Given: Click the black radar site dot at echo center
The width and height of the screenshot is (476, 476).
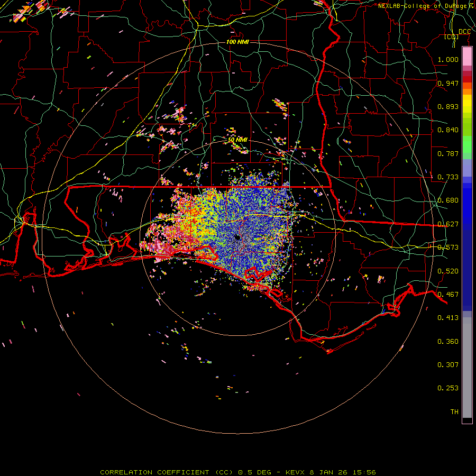Looking at the screenshot, I should (x=237, y=237).
